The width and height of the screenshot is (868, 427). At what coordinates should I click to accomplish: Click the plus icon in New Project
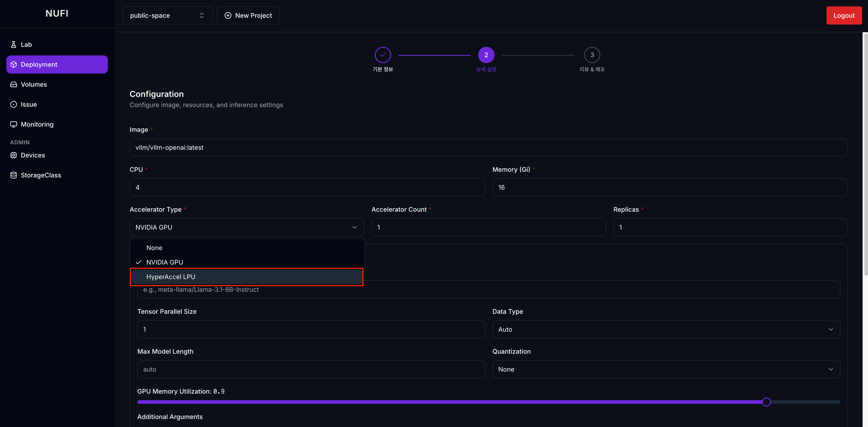[228, 16]
